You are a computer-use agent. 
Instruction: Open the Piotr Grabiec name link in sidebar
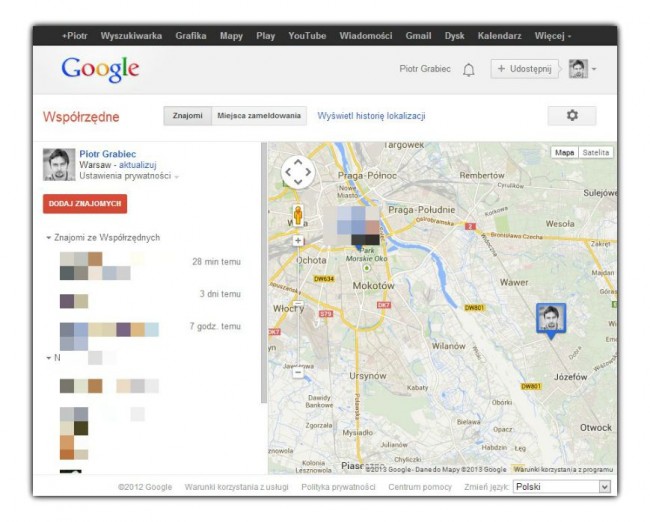pyautogui.click(x=108, y=154)
